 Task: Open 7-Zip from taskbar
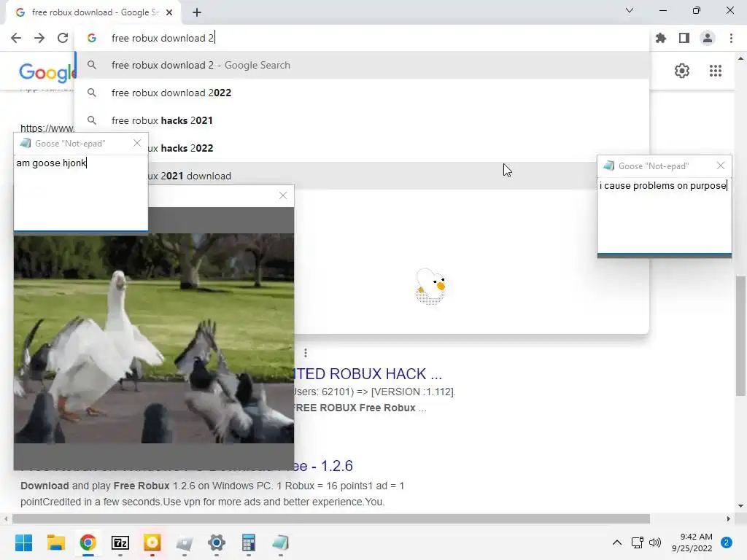point(120,542)
